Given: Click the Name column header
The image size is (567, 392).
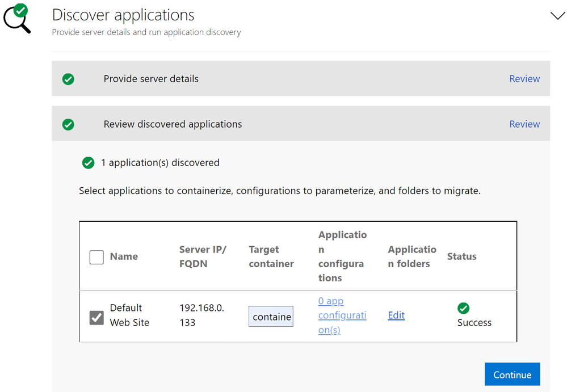Looking at the screenshot, I should [x=124, y=256].
